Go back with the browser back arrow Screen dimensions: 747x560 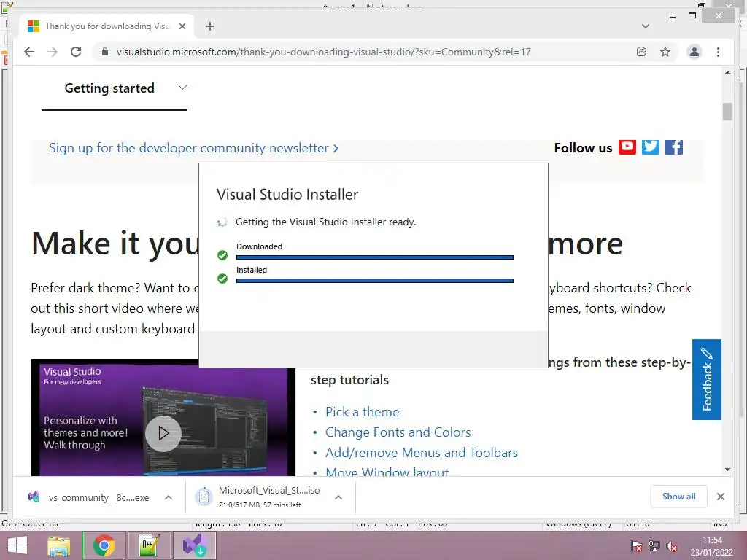29,52
